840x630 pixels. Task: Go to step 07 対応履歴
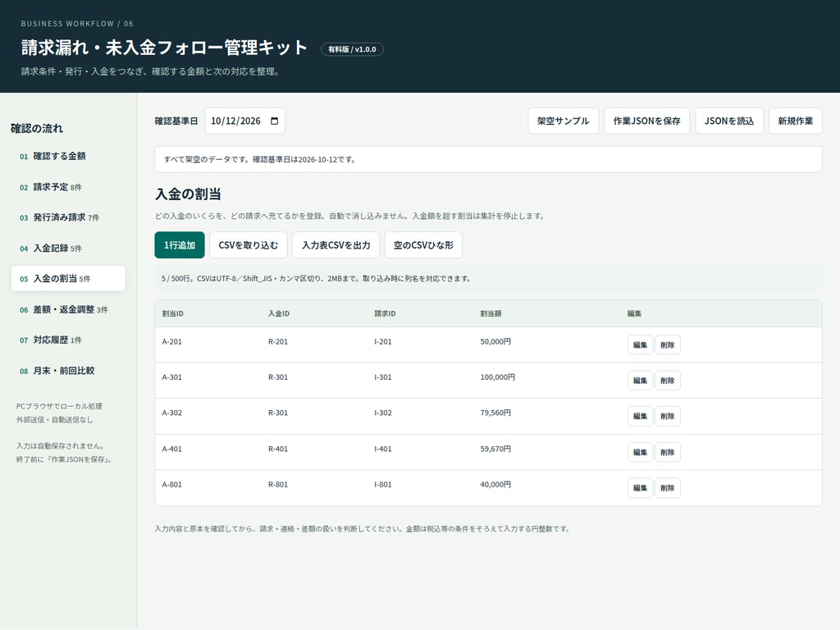coord(68,340)
